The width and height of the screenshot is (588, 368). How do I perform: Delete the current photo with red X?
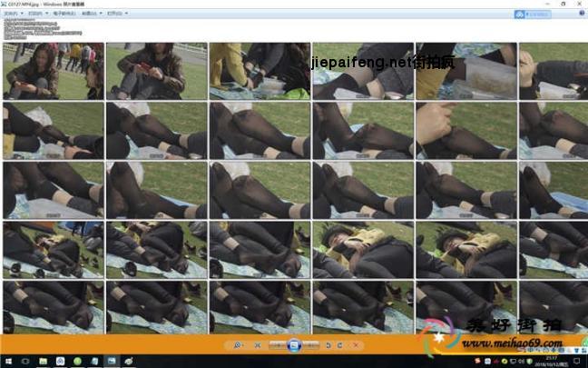(x=356, y=345)
